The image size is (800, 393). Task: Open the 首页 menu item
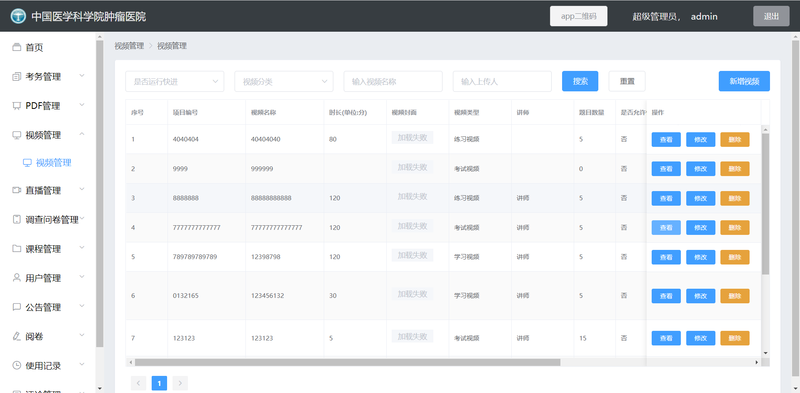tap(48, 47)
